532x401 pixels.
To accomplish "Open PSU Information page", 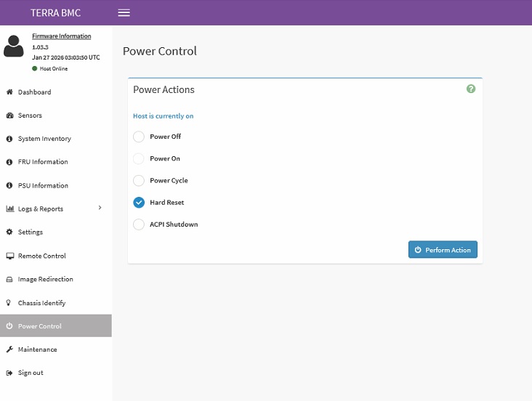I will pyautogui.click(x=56, y=185).
